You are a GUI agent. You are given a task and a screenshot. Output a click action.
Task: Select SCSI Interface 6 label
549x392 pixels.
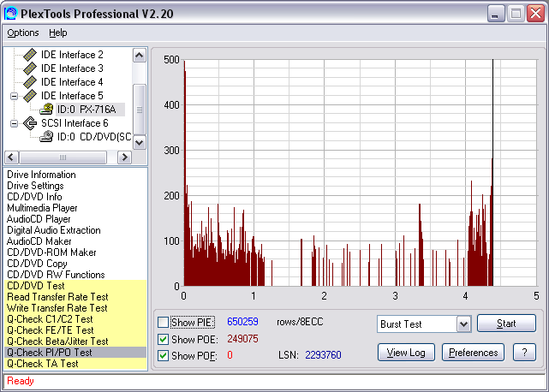(75, 123)
